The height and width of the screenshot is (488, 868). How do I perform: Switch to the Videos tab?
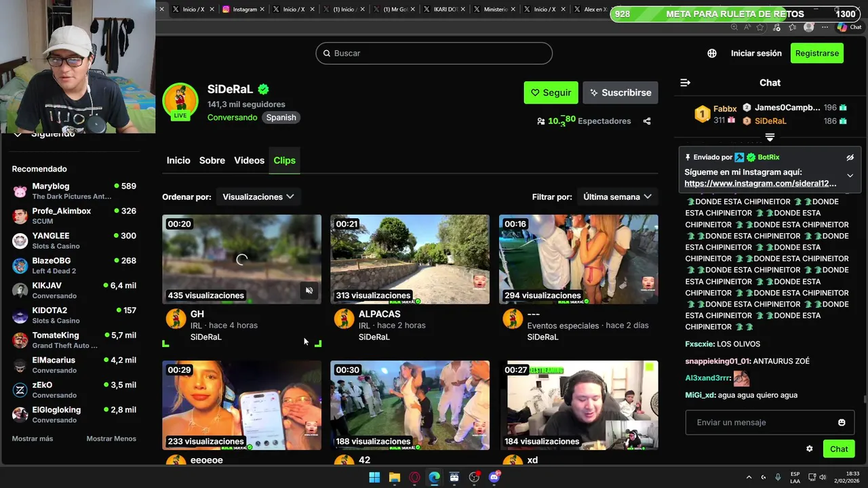click(249, 161)
